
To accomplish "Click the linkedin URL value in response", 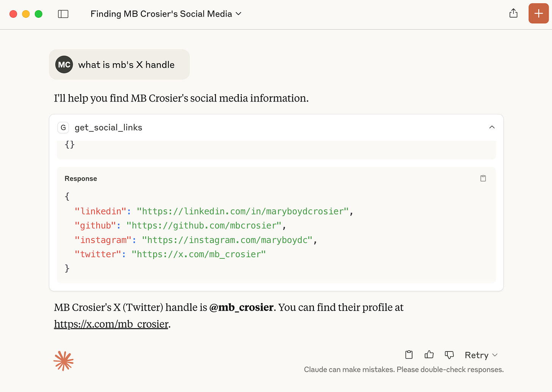I will point(243,211).
